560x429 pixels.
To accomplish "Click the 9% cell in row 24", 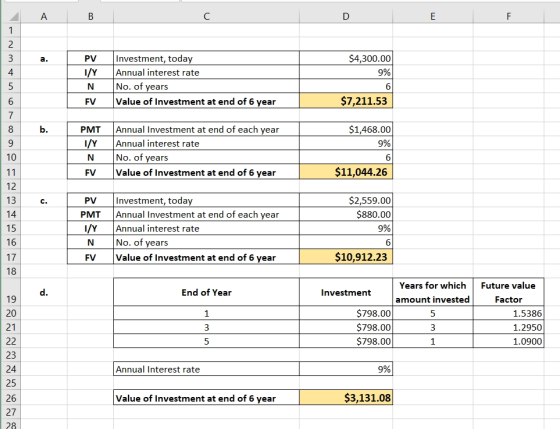I will [x=346, y=369].
